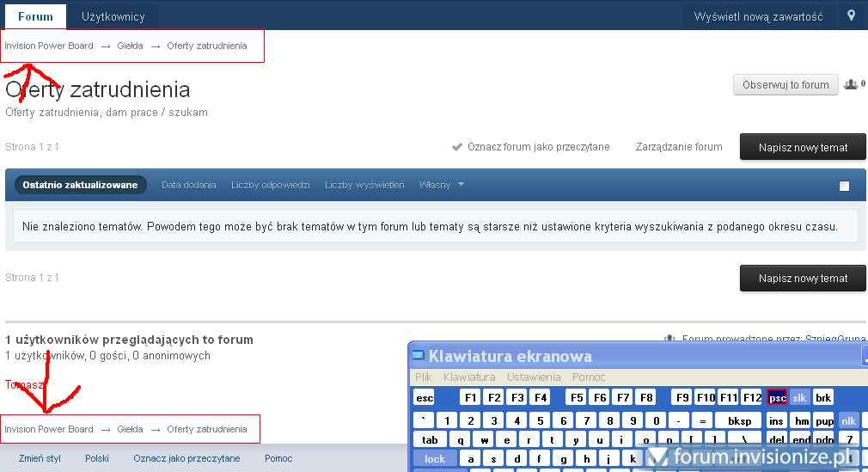The width and height of the screenshot is (868, 472).
Task: Toggle the slk scroll lock key
Action: (x=799, y=398)
